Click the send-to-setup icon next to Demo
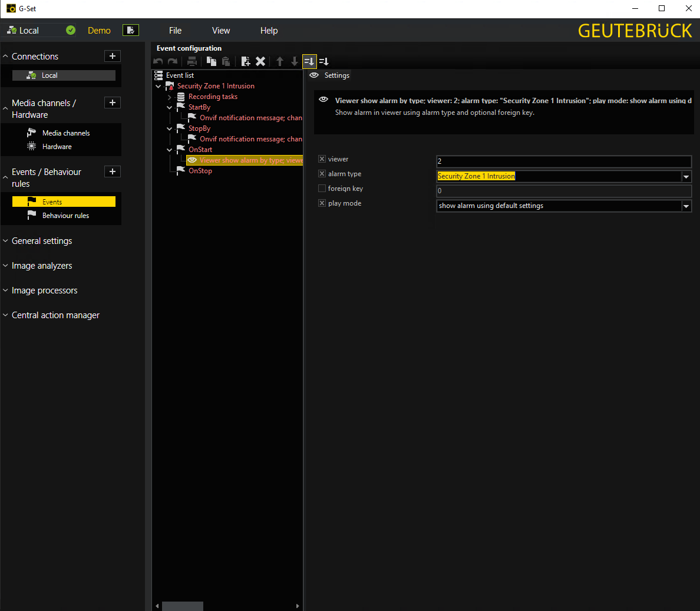 [131, 30]
